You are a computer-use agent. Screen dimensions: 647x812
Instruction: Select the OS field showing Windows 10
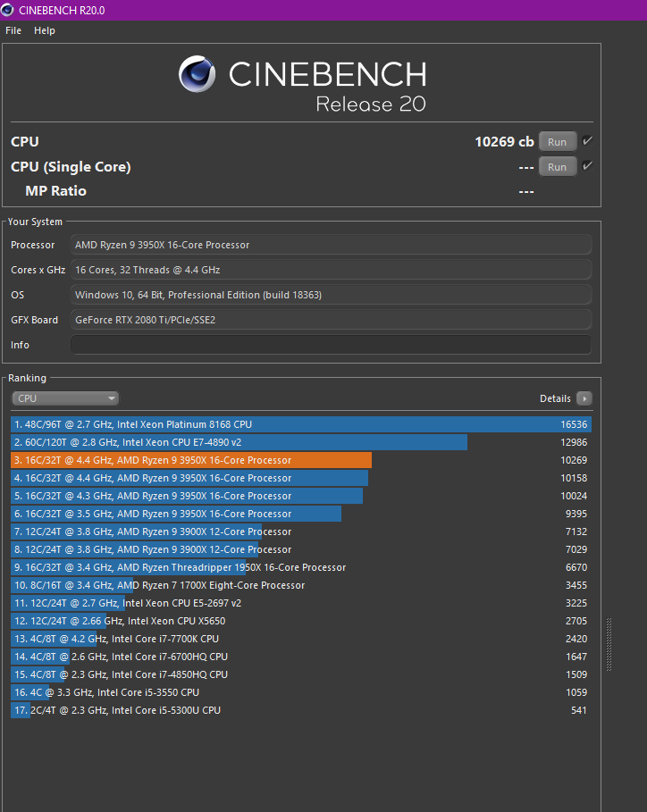click(331, 295)
